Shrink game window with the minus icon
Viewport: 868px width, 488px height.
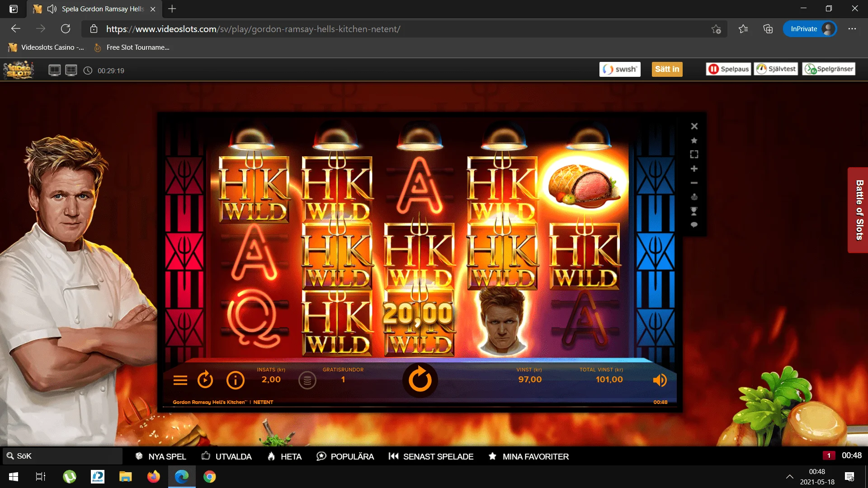694,183
